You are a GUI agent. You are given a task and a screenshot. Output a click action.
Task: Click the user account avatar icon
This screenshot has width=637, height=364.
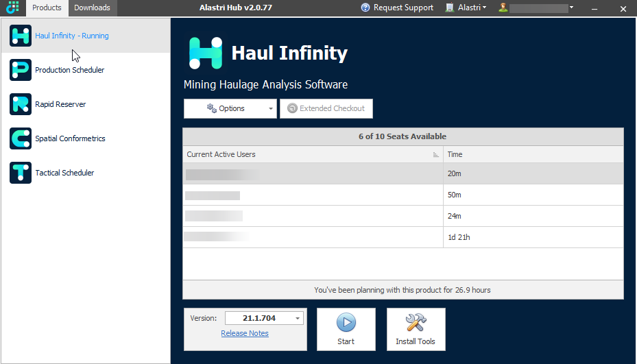point(503,8)
